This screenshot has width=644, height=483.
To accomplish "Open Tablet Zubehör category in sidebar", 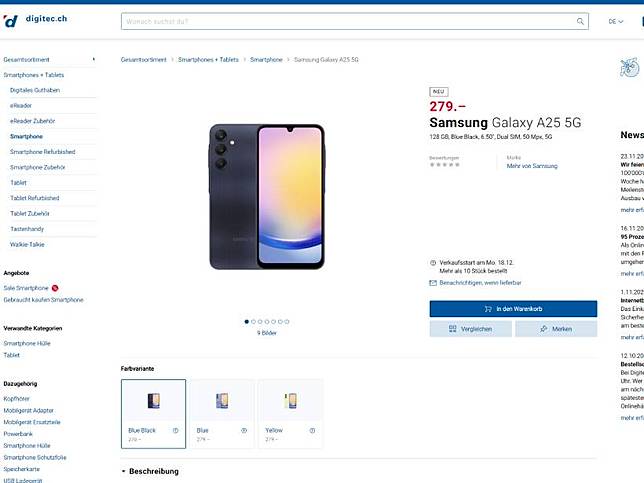I will click(30, 214).
